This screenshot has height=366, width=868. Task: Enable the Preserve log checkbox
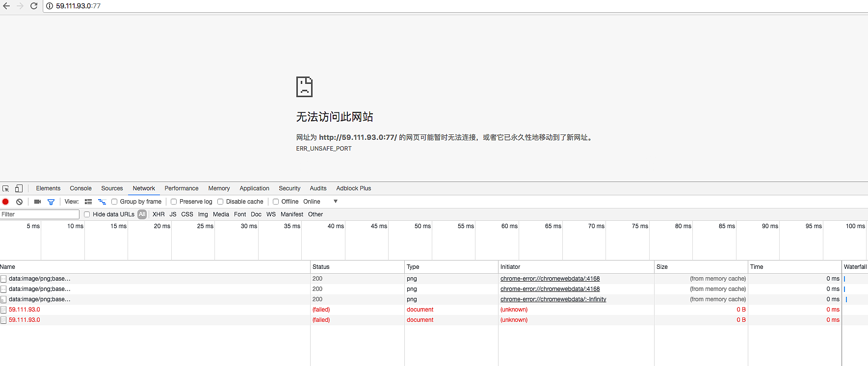[x=174, y=202]
